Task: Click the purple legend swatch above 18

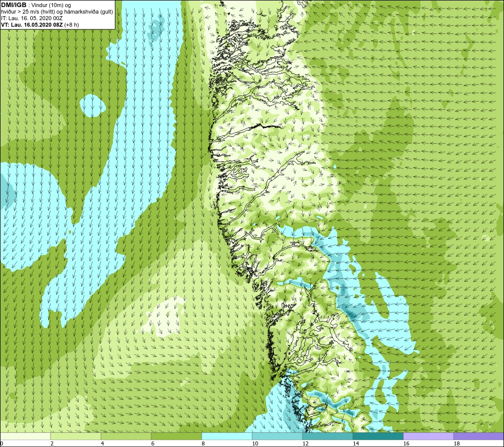Action: pos(479,436)
